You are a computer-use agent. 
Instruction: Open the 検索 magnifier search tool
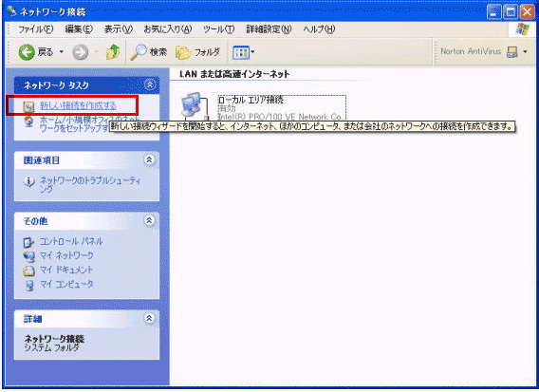pos(148,52)
